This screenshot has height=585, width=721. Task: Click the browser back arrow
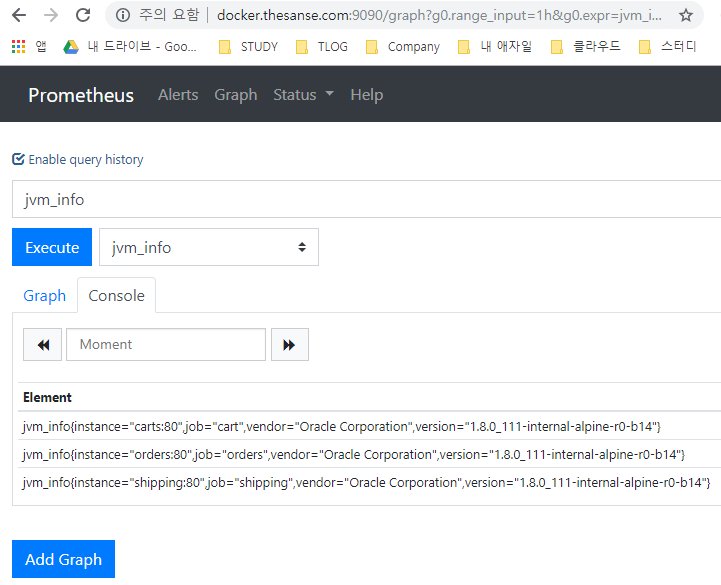click(19, 15)
